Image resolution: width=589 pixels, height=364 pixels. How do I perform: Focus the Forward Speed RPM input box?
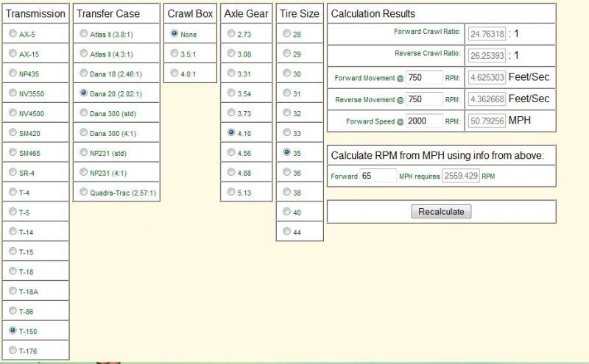click(x=423, y=121)
